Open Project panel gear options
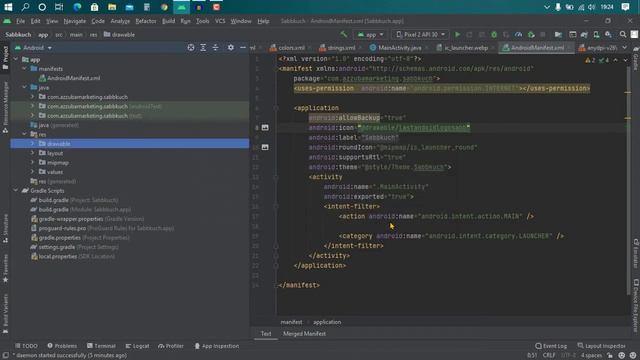The image size is (640, 360). click(x=231, y=48)
